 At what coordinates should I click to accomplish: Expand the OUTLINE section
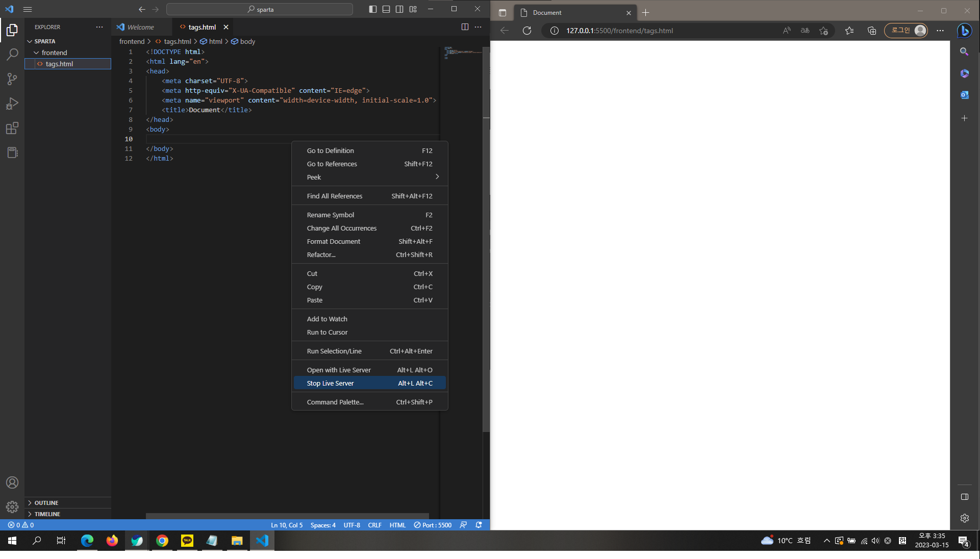pyautogui.click(x=46, y=503)
